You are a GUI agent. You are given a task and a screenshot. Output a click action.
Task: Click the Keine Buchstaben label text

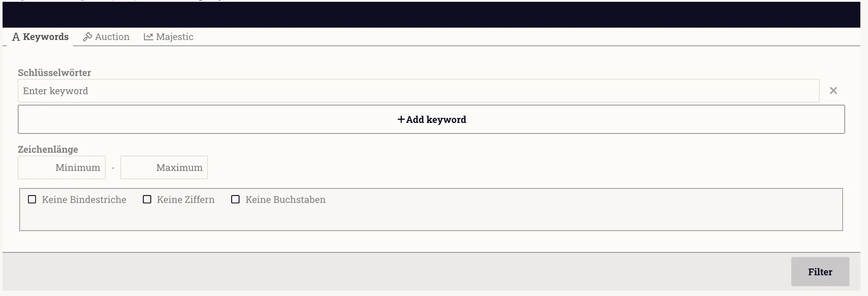(285, 200)
